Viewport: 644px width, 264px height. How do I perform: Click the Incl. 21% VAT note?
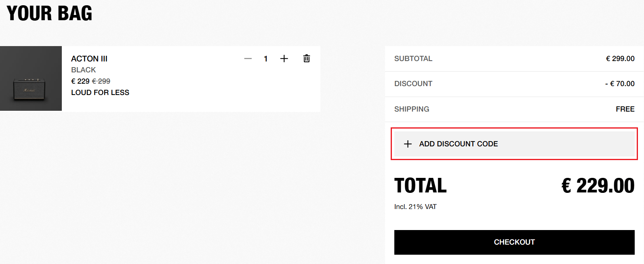pos(415,207)
